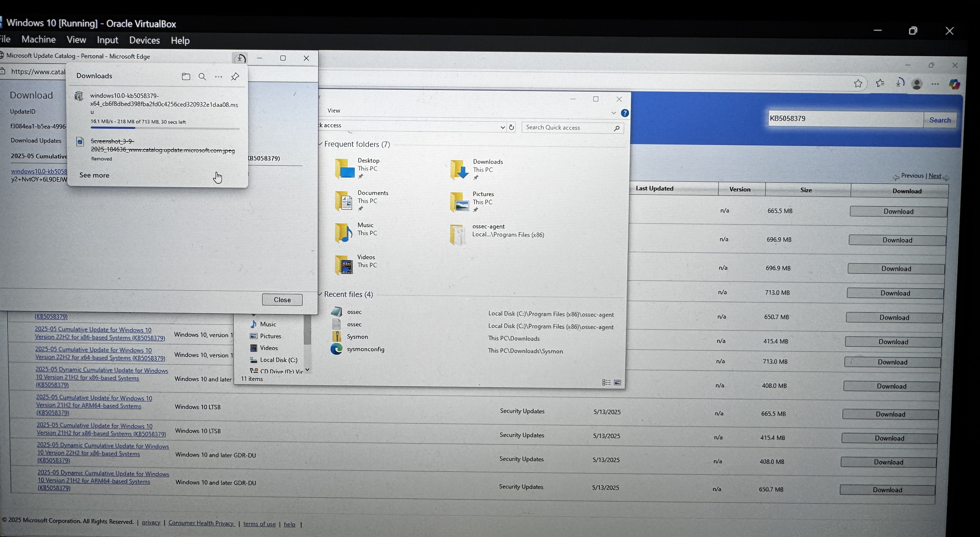This screenshot has width=980, height=537.
Task: Click the Search Quick access magnifier icon
Action: pyautogui.click(x=616, y=128)
